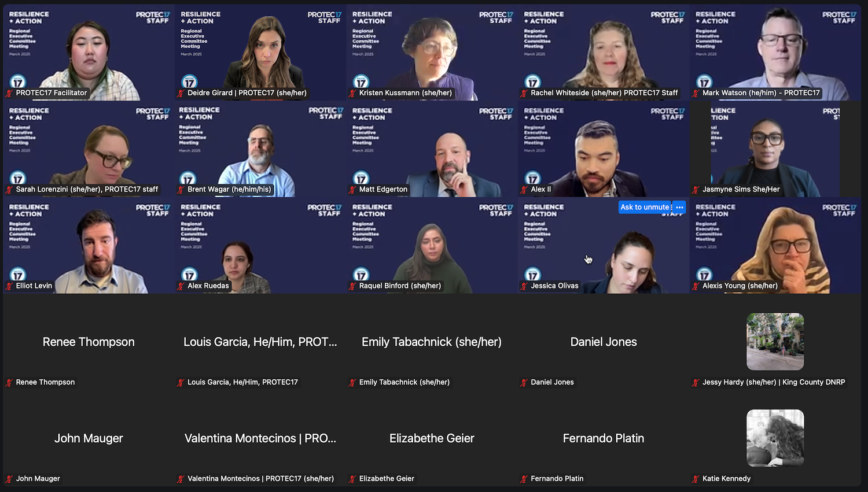Click the muted mic icon for Elliot Levin
The height and width of the screenshot is (492, 868).
pos(9,286)
